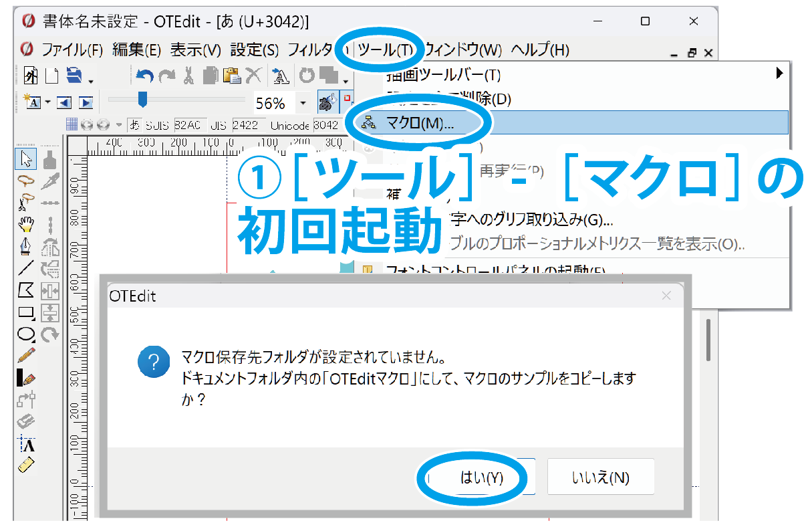Viewport: 812px width, 527px height.
Task: Click the はい(Y) button
Action: (x=481, y=478)
